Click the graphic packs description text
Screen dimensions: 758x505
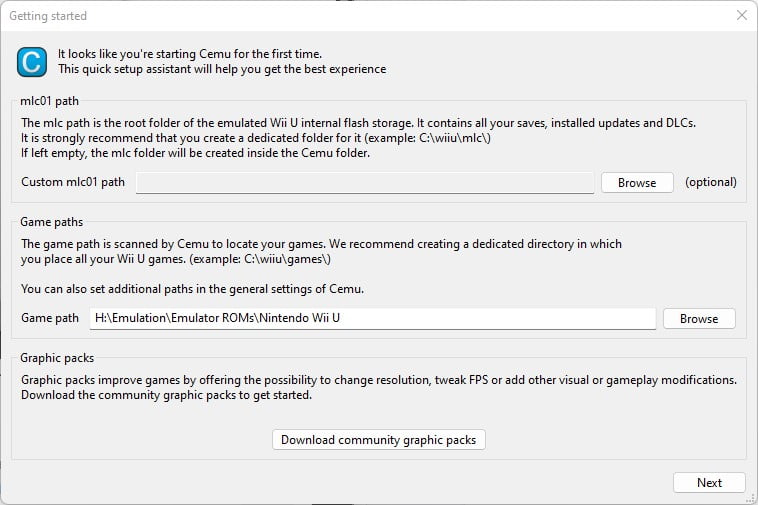[x=379, y=388]
